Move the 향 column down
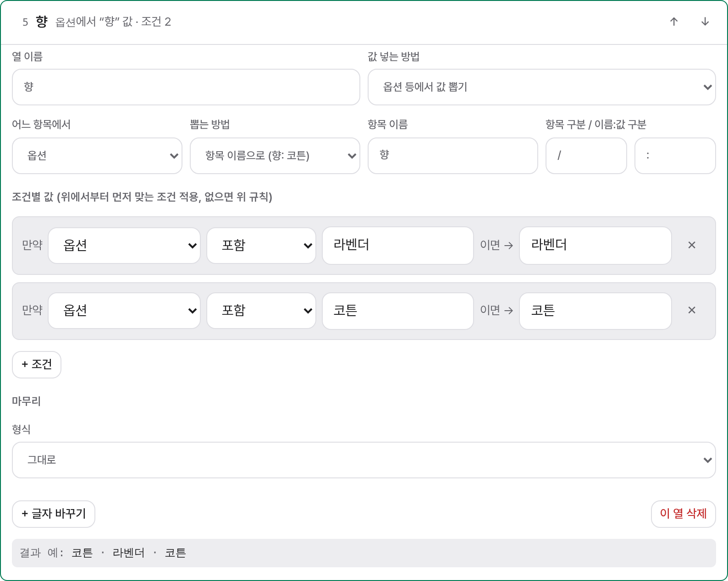This screenshot has height=581, width=728. (705, 22)
